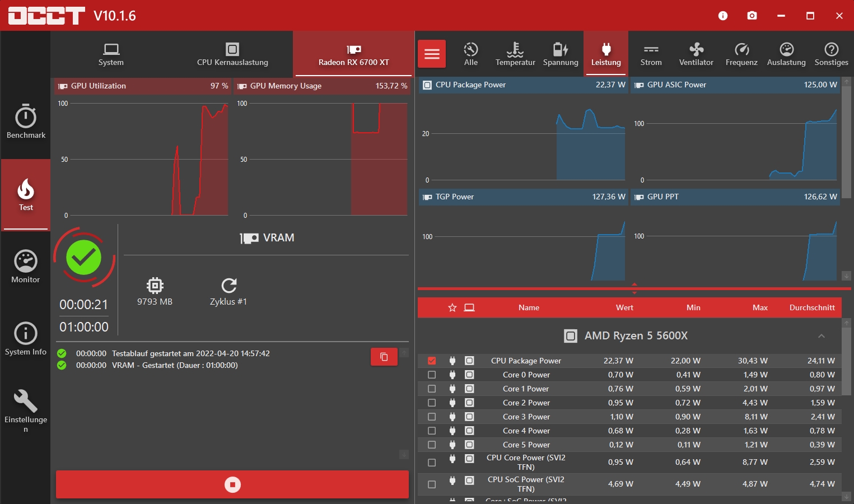Select the Leistung power tab

point(606,54)
